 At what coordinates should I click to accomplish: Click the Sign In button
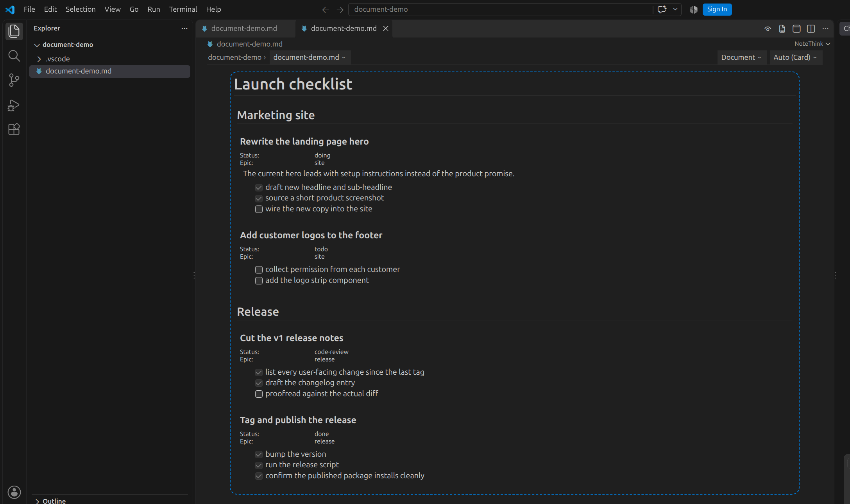pos(717,9)
